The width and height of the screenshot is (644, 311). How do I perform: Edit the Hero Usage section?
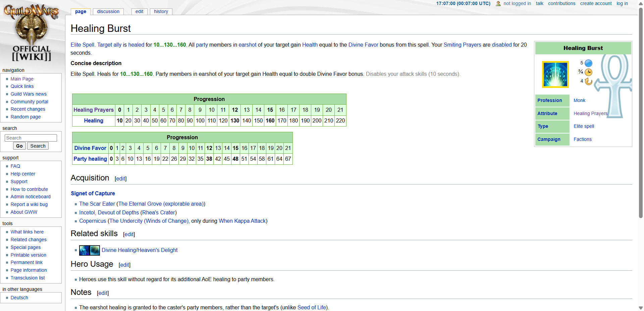[x=125, y=265]
